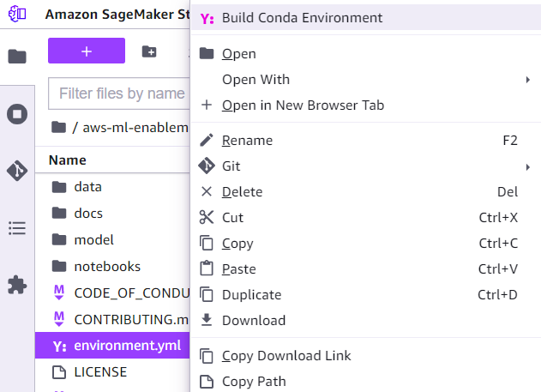This screenshot has height=392, width=541.
Task: Open the Git sidebar panel icon
Action: 17,171
